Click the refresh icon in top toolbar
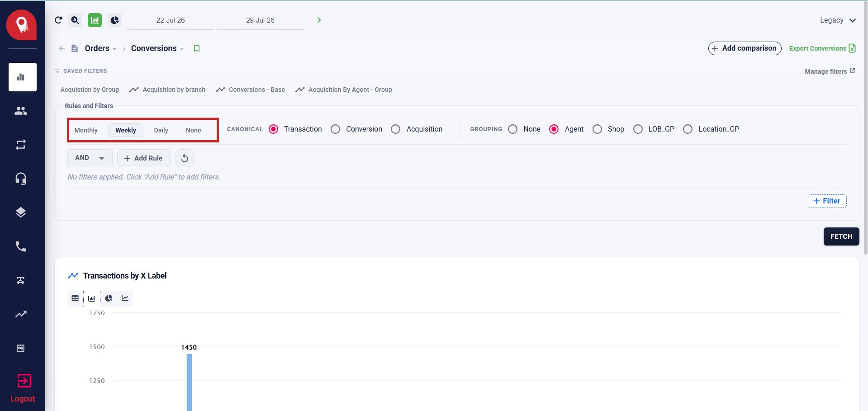The image size is (868, 411). point(58,20)
